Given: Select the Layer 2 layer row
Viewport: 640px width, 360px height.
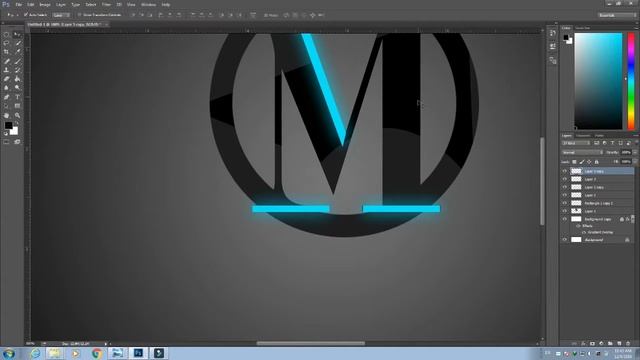Looking at the screenshot, I should click(x=598, y=196).
